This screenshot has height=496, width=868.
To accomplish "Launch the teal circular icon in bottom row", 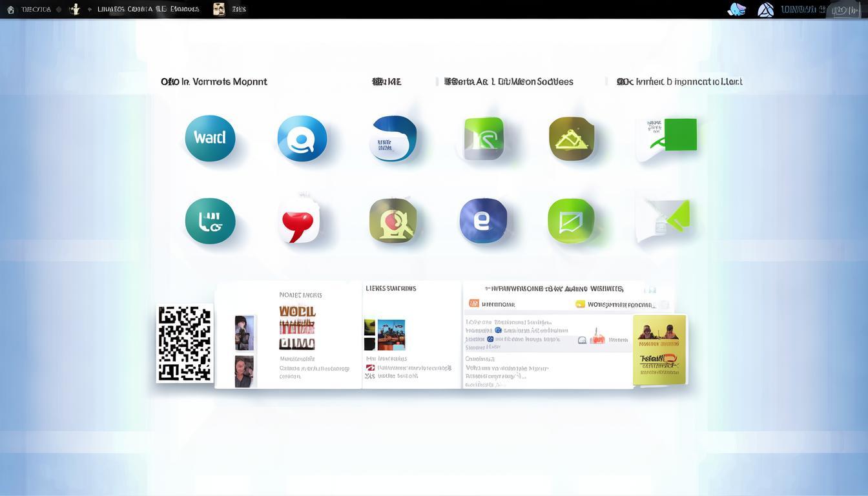I will (210, 221).
